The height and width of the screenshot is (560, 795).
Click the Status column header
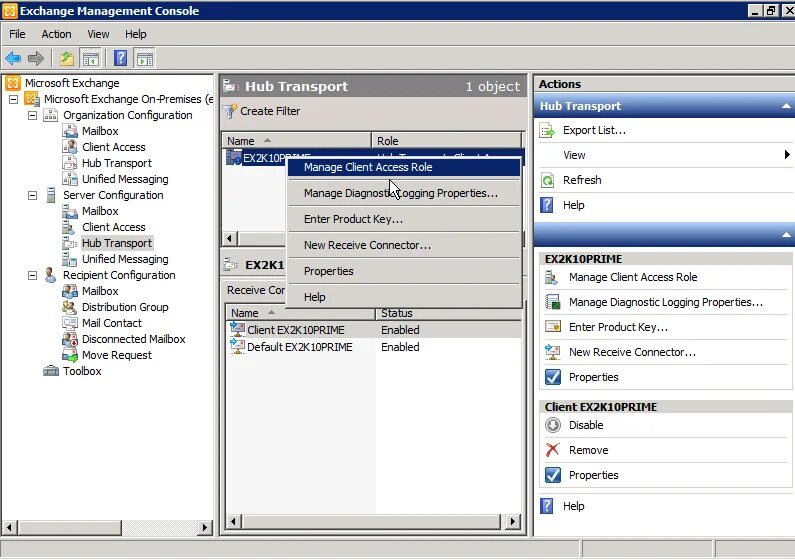(449, 313)
